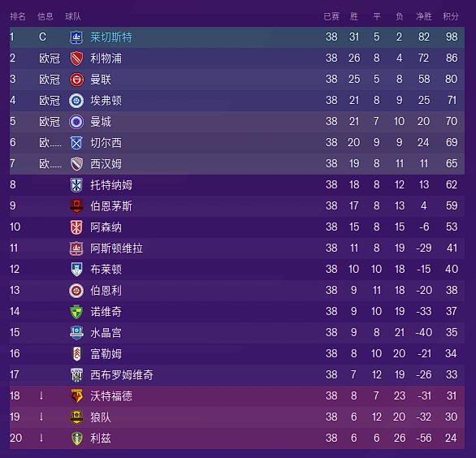Sort by the 净胜 column header
The width and height of the screenshot is (476, 458).
[424, 16]
